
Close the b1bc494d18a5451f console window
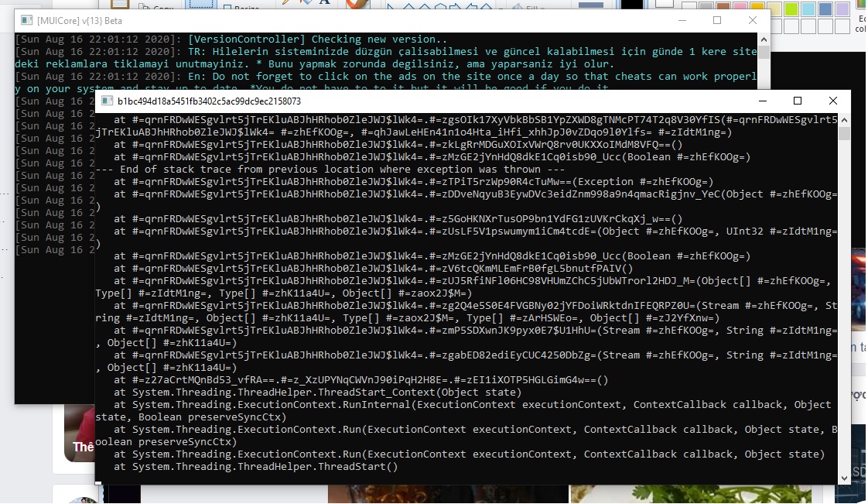[x=832, y=101]
